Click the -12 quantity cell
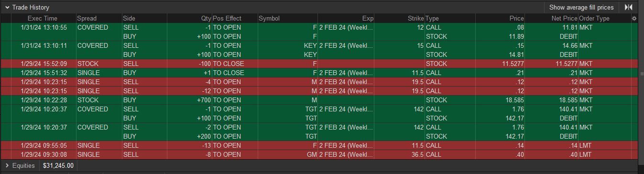The image size is (644, 174). pos(189,91)
